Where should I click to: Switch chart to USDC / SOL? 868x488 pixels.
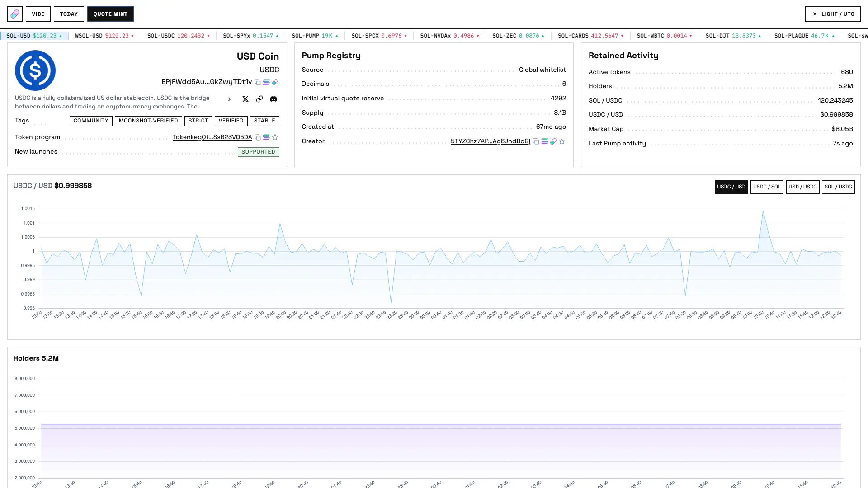coord(767,187)
